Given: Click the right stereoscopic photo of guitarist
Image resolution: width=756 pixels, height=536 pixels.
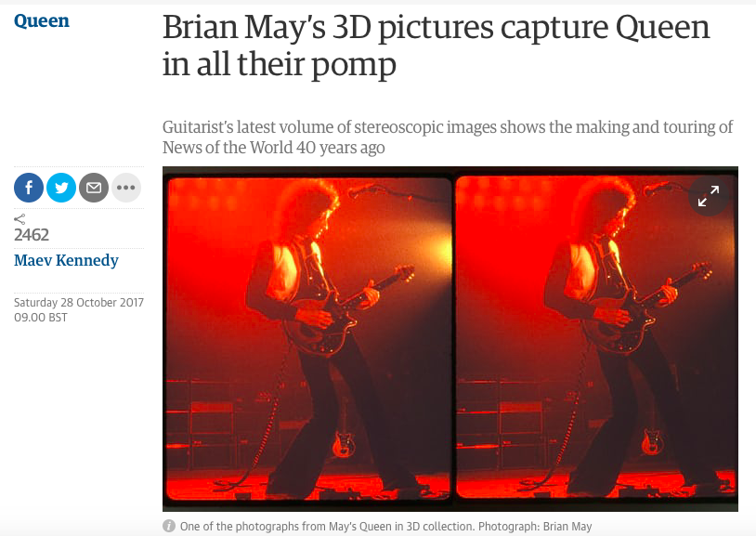Looking at the screenshot, I should 596,337.
